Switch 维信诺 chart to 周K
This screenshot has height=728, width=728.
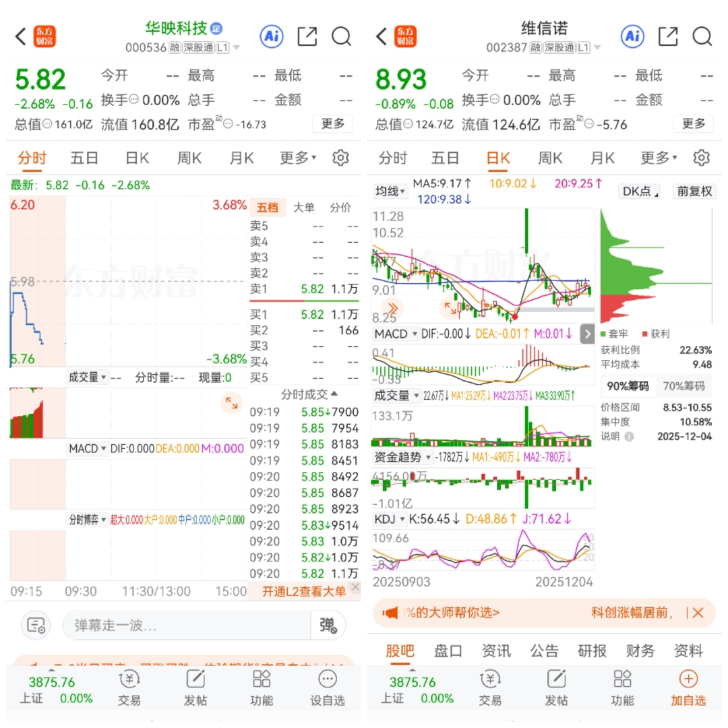[550, 158]
